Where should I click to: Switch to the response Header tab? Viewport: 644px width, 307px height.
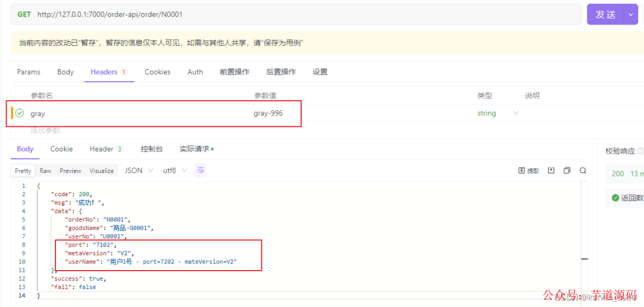[106, 149]
